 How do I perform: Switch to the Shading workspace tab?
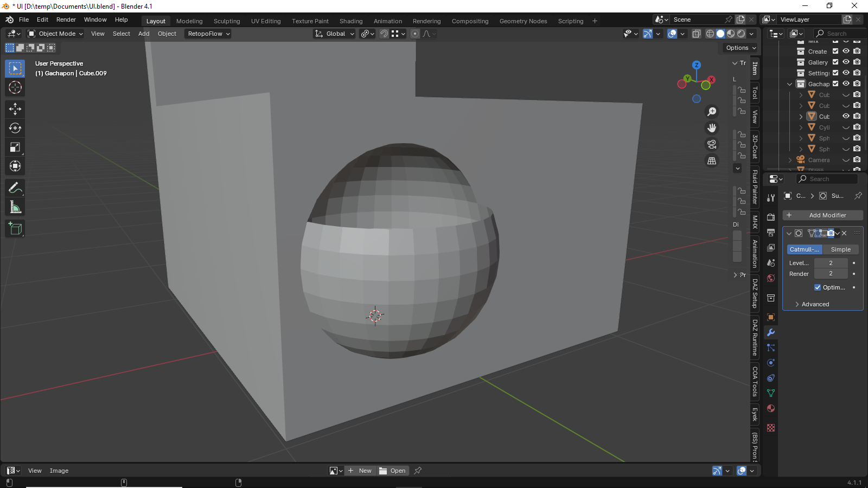351,21
